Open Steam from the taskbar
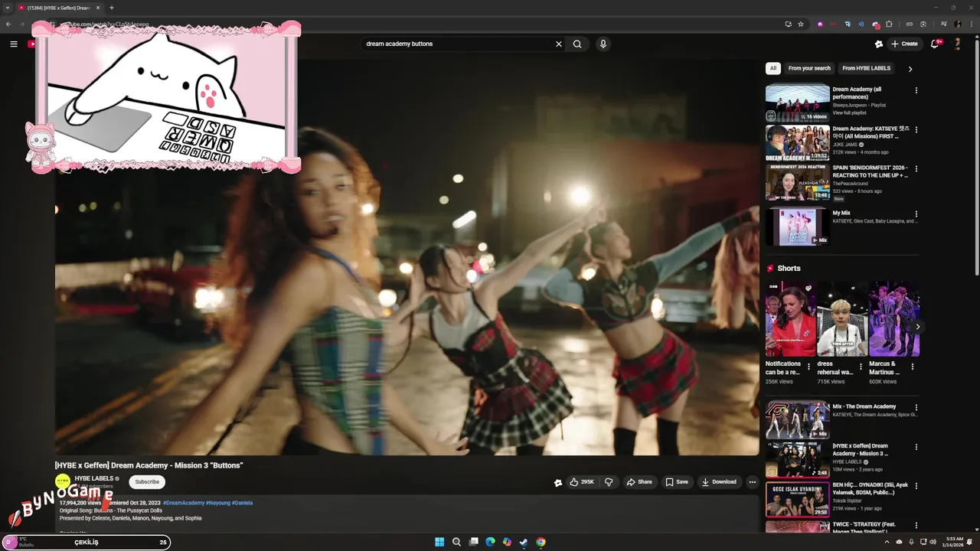The image size is (980, 551). point(524,542)
